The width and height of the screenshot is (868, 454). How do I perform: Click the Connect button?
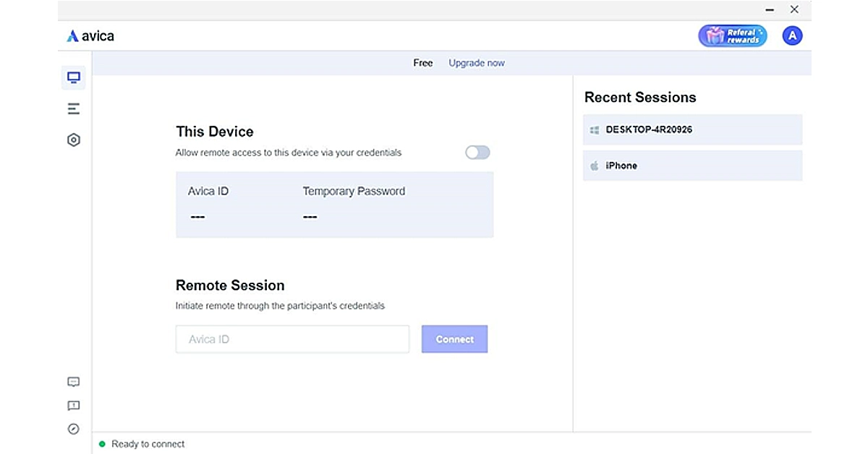454,339
